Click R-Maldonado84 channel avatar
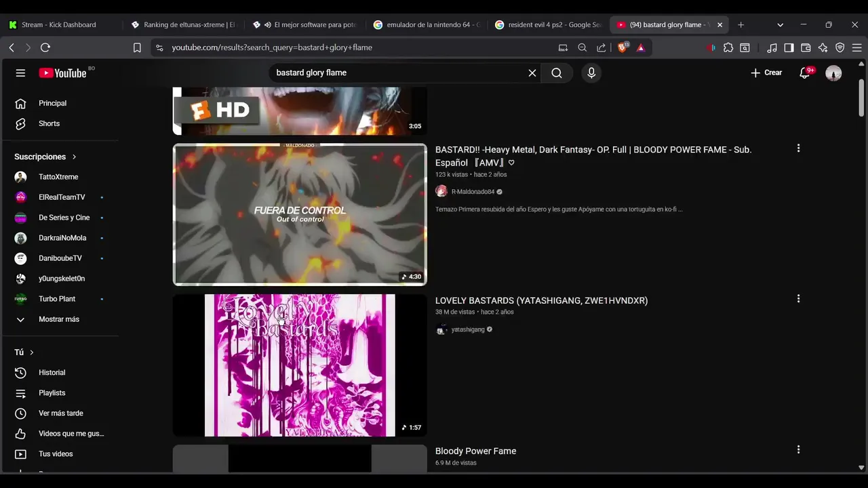 441,192
